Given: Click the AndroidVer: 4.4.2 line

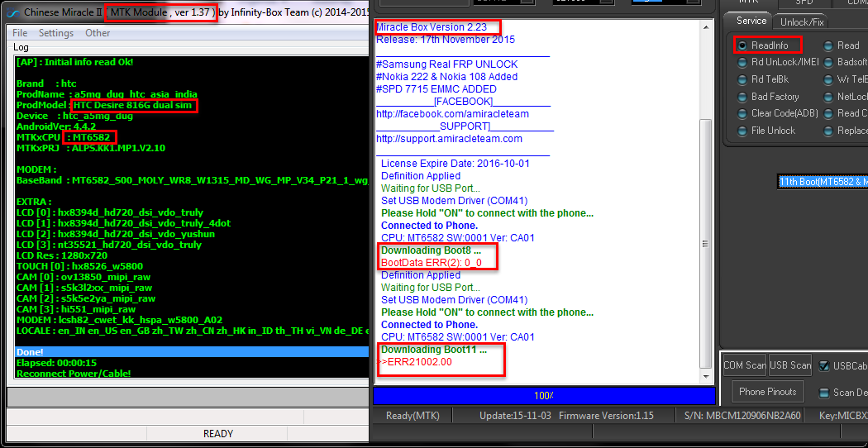Looking at the screenshot, I should tap(56, 126).
